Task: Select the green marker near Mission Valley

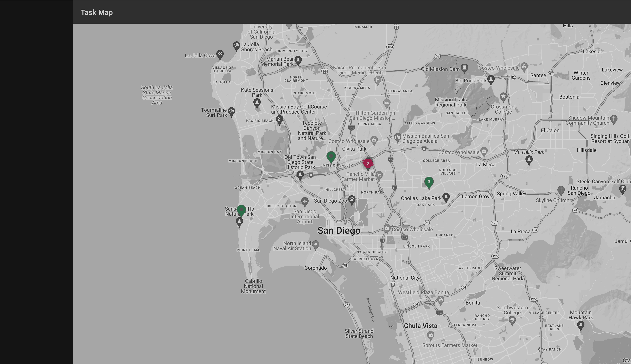Action: click(331, 156)
